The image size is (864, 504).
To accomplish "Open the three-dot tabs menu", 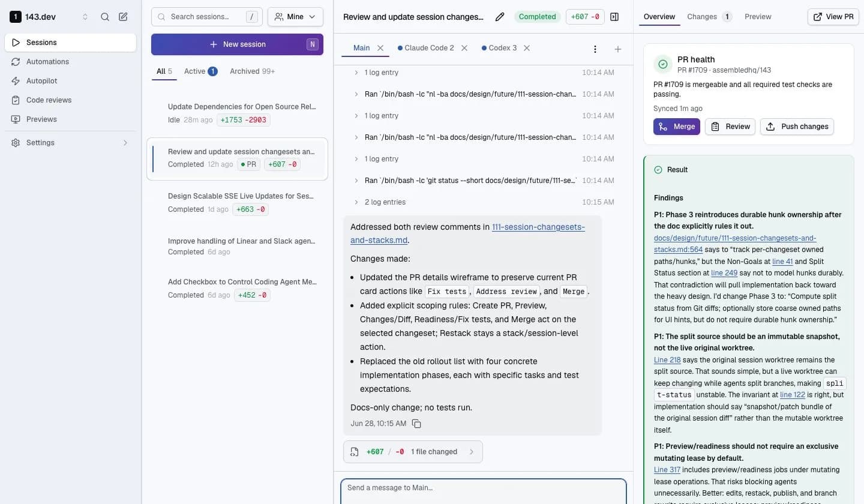I will point(595,49).
